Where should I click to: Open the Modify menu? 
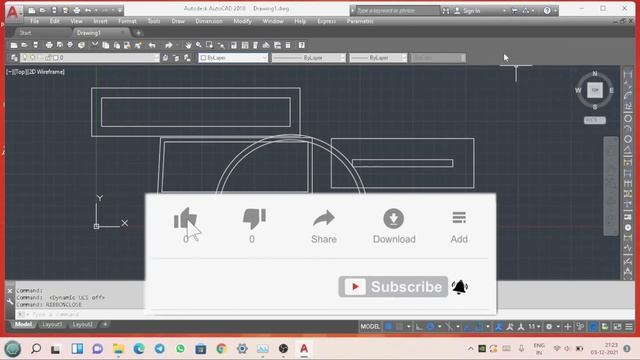[x=242, y=21]
